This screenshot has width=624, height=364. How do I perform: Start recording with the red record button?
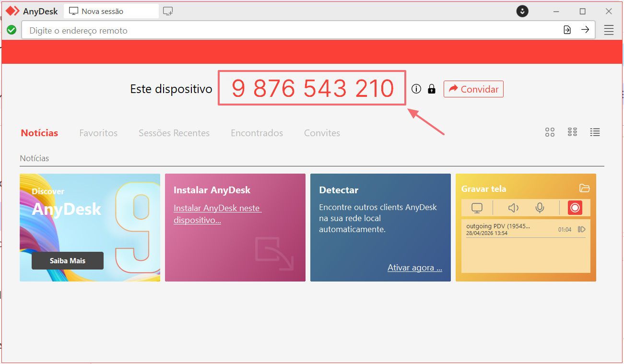[575, 208]
